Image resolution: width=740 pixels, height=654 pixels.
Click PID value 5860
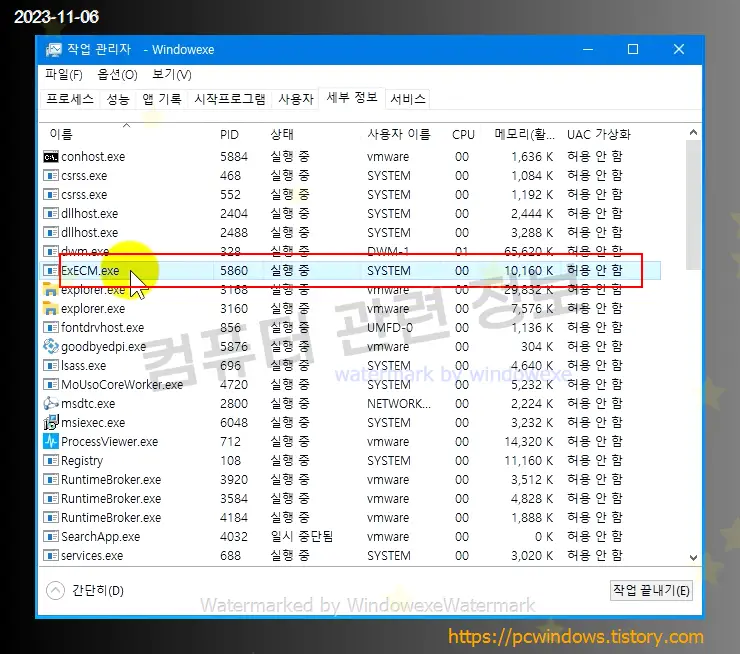(234, 270)
